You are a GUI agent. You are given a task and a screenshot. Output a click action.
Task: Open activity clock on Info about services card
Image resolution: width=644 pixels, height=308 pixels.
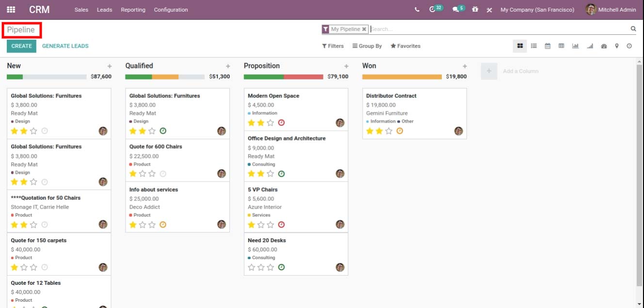click(x=163, y=224)
